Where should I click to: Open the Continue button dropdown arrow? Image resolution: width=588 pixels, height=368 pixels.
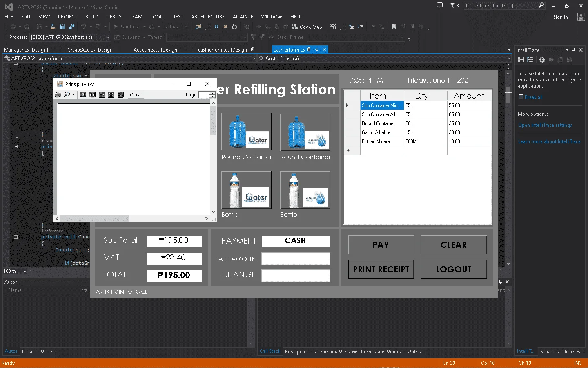pos(145,27)
